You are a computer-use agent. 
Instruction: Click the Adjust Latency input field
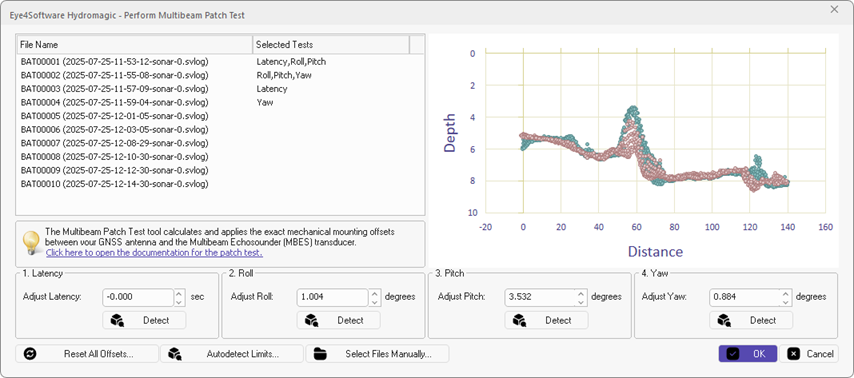(x=138, y=297)
